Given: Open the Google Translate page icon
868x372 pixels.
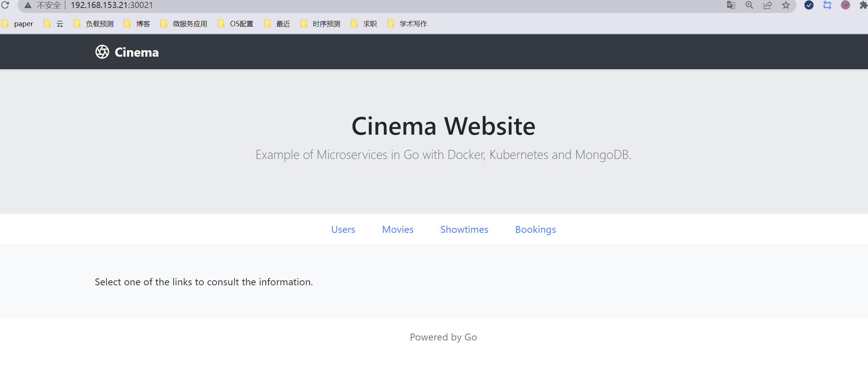Looking at the screenshot, I should [x=731, y=5].
